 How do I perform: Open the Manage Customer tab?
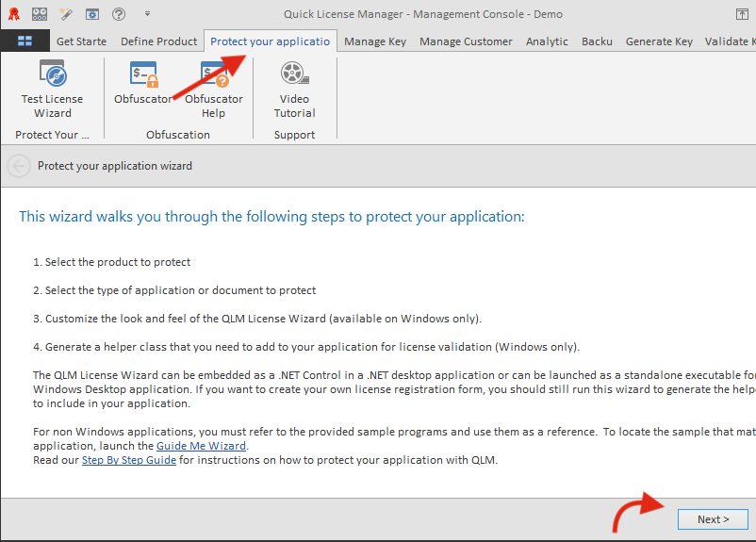[466, 41]
